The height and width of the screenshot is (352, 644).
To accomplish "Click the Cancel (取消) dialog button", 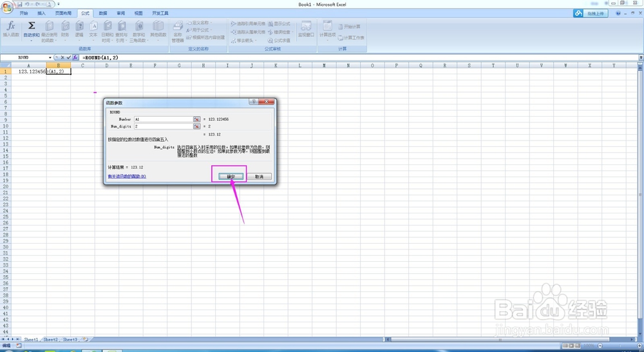I will click(259, 177).
